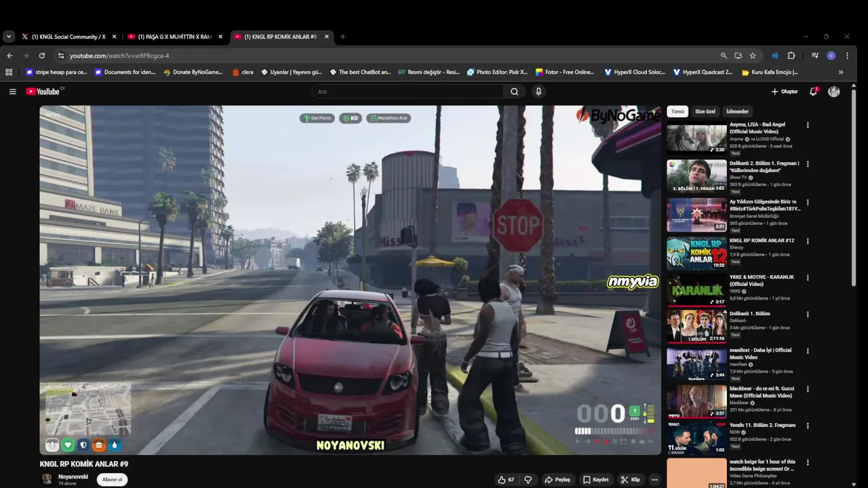This screenshot has height=488, width=868.
Task: Click the Kaydet save button
Action: pyautogui.click(x=596, y=479)
